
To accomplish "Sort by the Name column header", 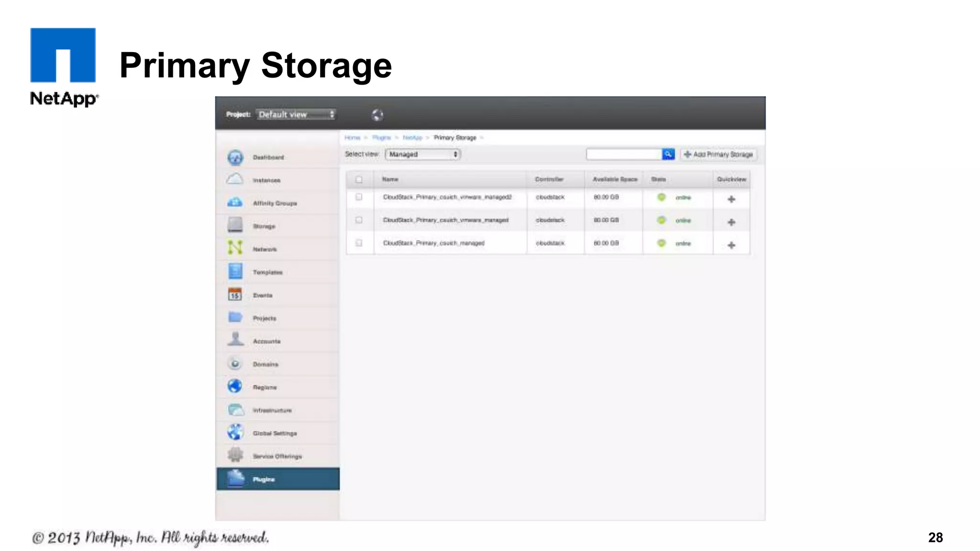I will [x=390, y=179].
